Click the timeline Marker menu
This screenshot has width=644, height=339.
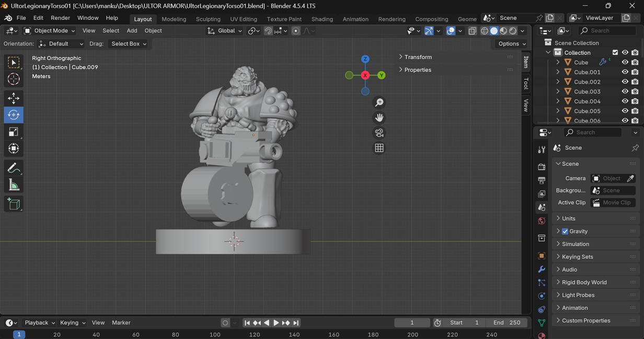point(121,323)
